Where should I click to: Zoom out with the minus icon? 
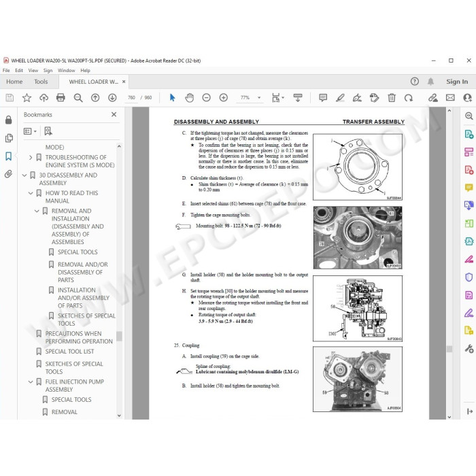click(207, 97)
